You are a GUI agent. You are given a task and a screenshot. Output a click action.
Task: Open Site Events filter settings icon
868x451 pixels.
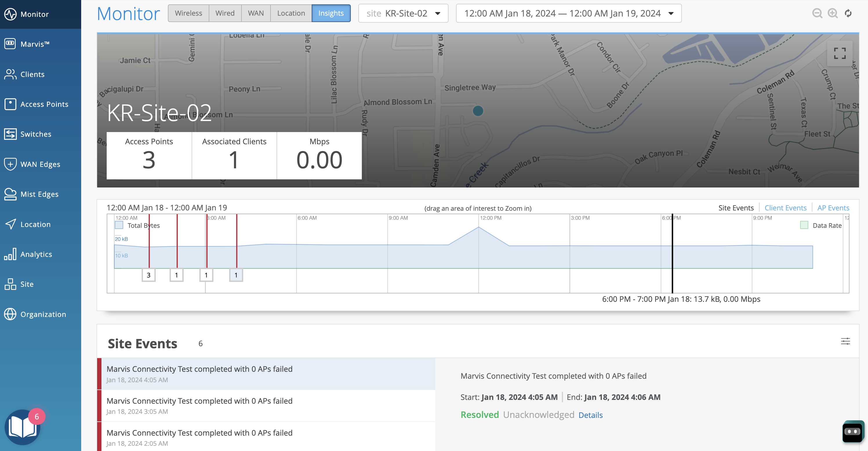(x=845, y=341)
